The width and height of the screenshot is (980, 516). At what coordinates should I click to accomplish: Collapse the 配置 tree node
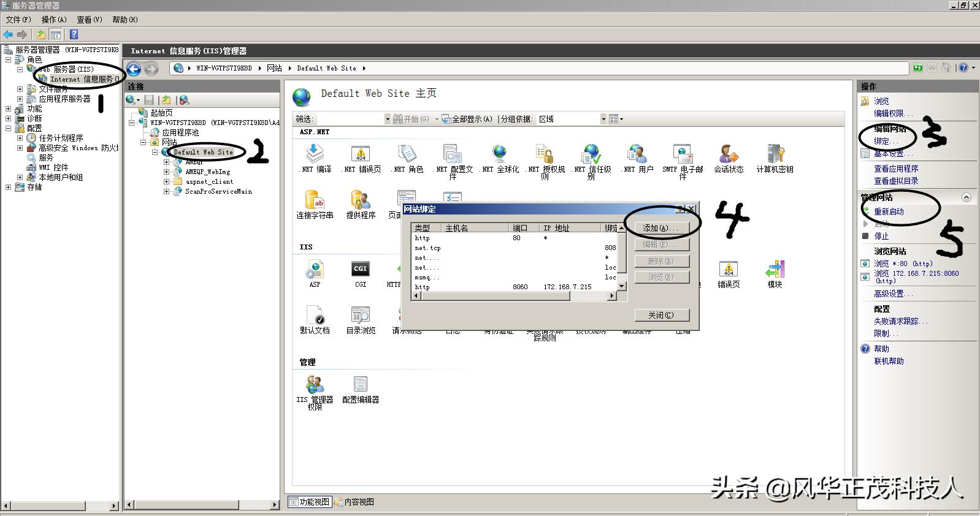point(8,128)
